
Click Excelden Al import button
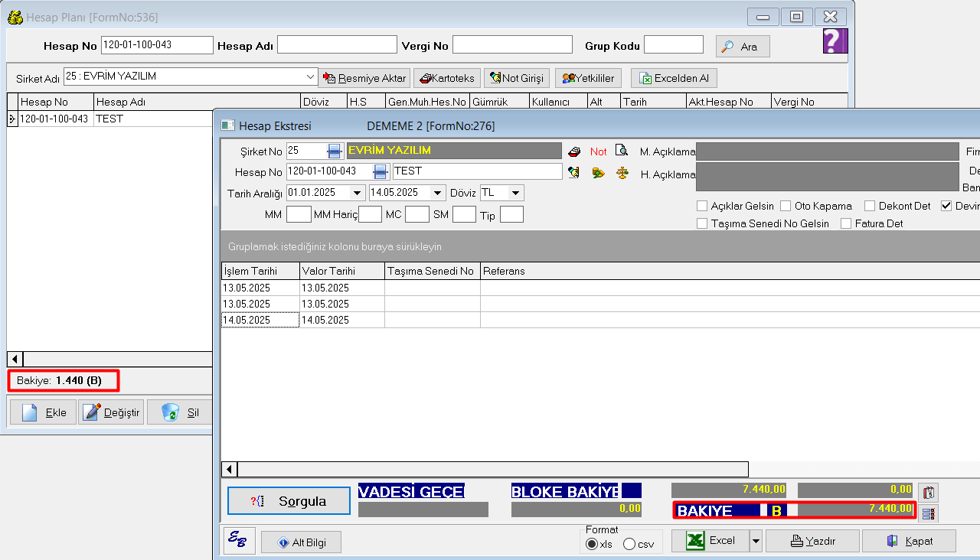tap(674, 78)
